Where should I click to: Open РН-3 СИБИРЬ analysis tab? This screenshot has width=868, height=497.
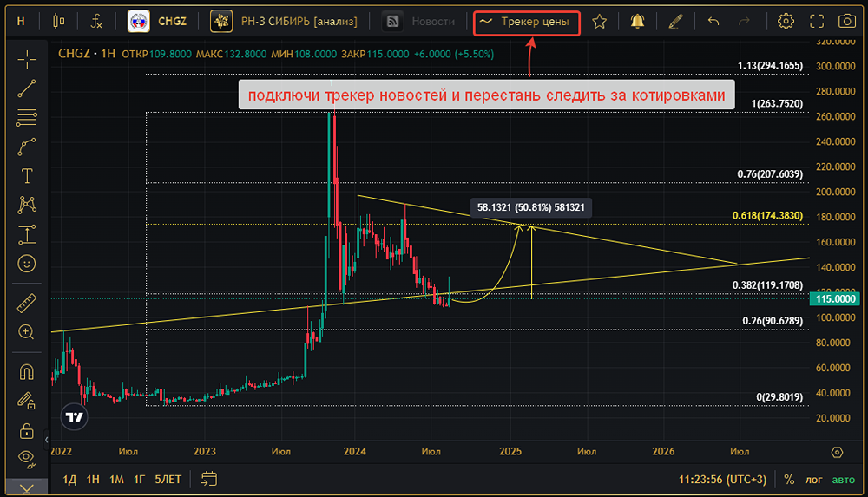pyautogui.click(x=284, y=22)
